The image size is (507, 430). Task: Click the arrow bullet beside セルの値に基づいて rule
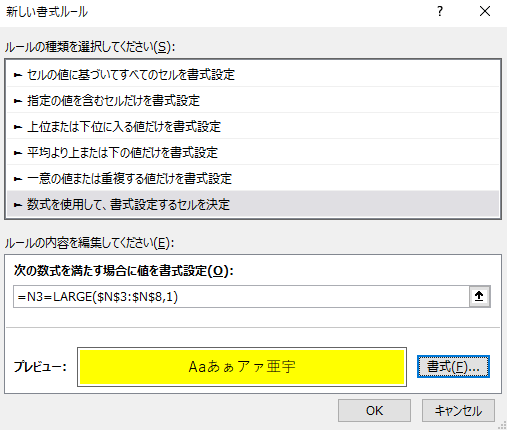pos(18,75)
